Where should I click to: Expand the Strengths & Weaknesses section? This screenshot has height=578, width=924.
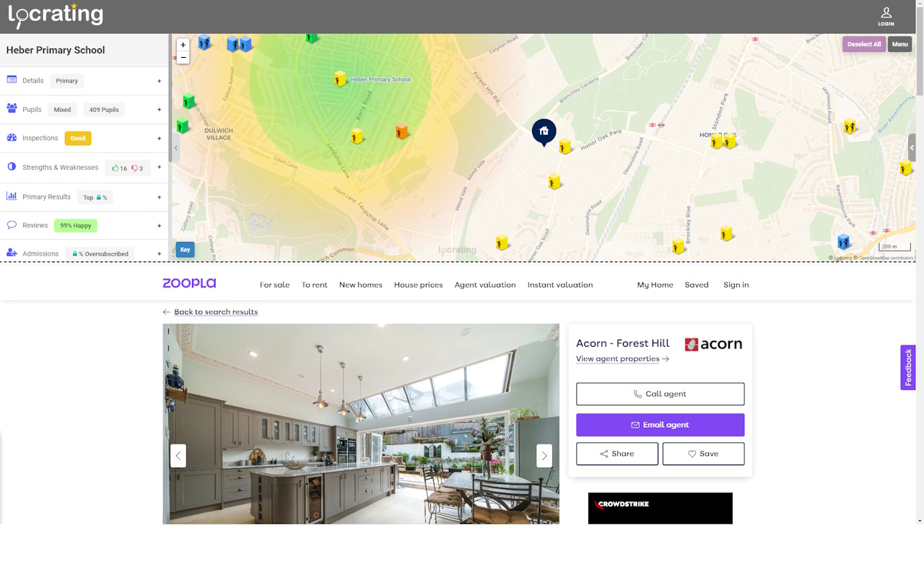coord(159,167)
